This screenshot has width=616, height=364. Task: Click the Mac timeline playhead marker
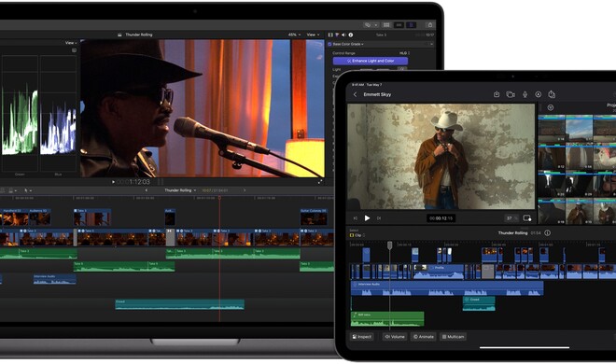[x=219, y=198]
